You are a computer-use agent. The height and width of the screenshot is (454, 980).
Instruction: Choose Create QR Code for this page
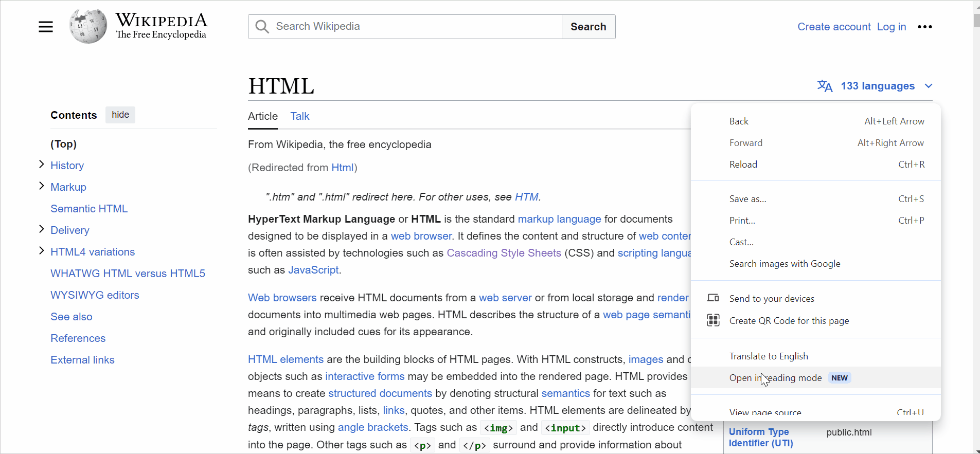(x=816, y=321)
